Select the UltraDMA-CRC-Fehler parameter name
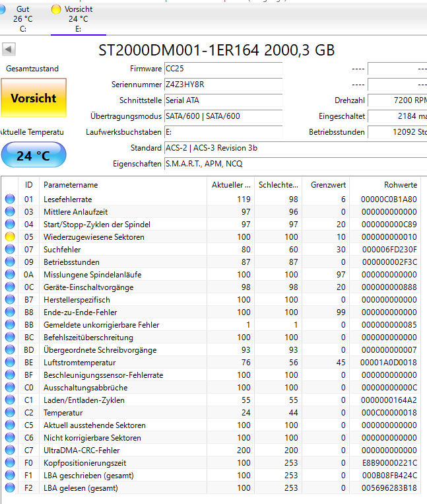 tap(82, 450)
